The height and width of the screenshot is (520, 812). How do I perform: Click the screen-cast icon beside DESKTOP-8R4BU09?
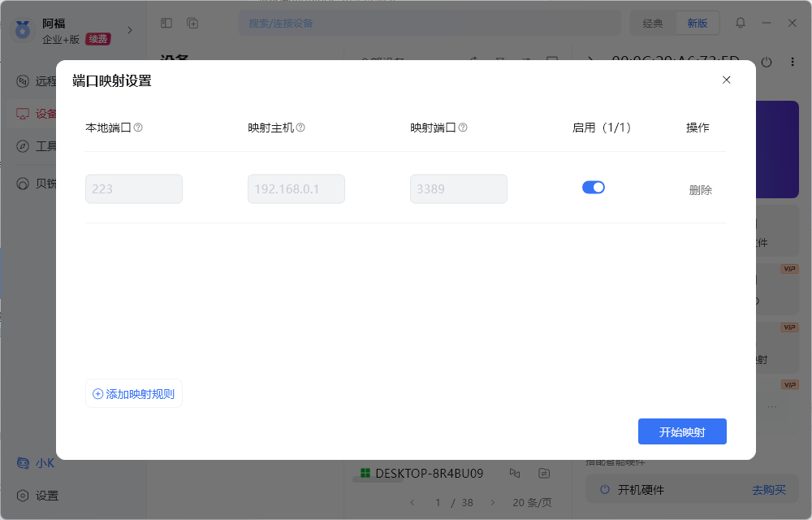tap(515, 472)
